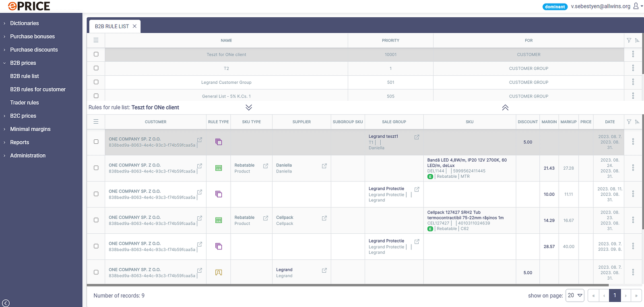Viewport: 644px width, 307px height.
Task: Click the user account icon at top right
Action: point(636,6)
